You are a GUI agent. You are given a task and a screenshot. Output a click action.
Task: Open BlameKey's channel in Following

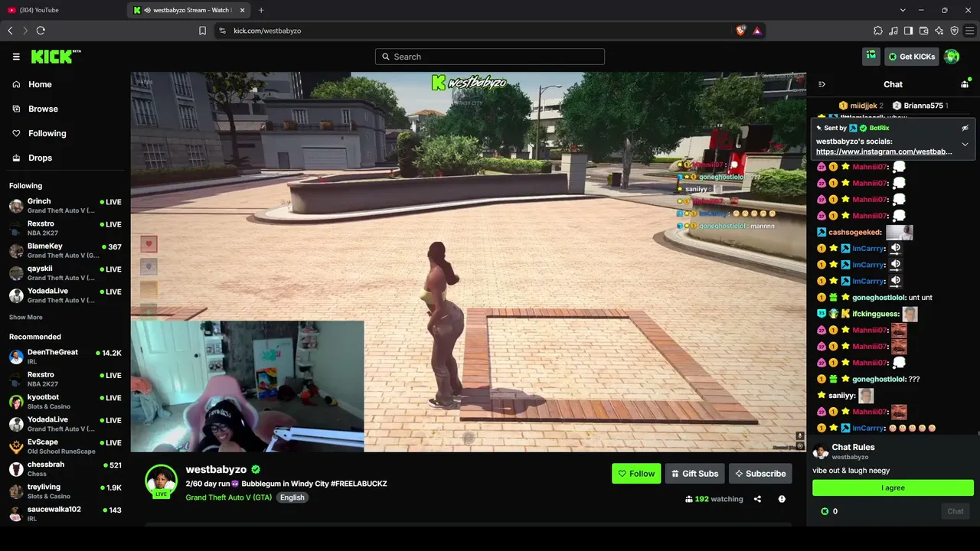coord(65,250)
